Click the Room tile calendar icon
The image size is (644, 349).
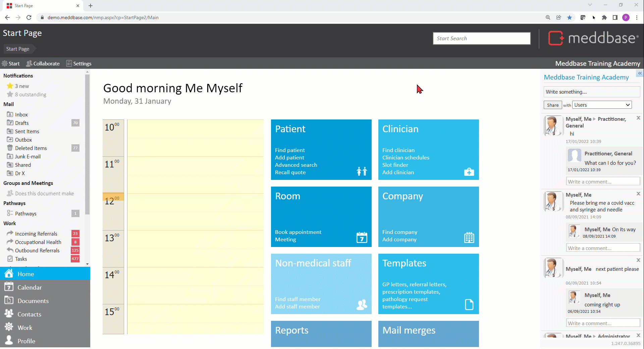pos(362,237)
